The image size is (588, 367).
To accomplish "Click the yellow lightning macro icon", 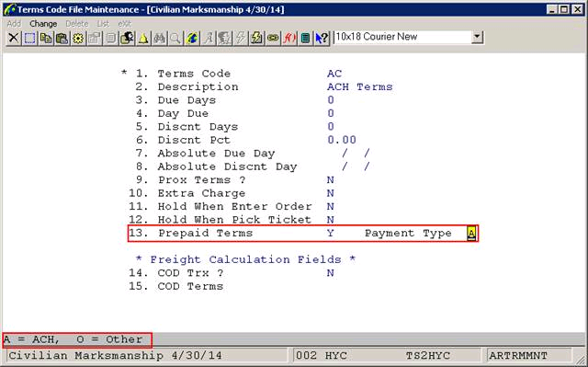I will (257, 38).
